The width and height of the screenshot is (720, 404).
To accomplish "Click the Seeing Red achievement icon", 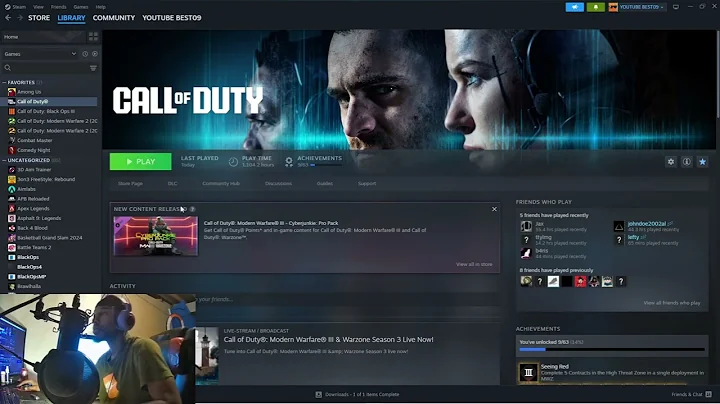I will [528, 372].
